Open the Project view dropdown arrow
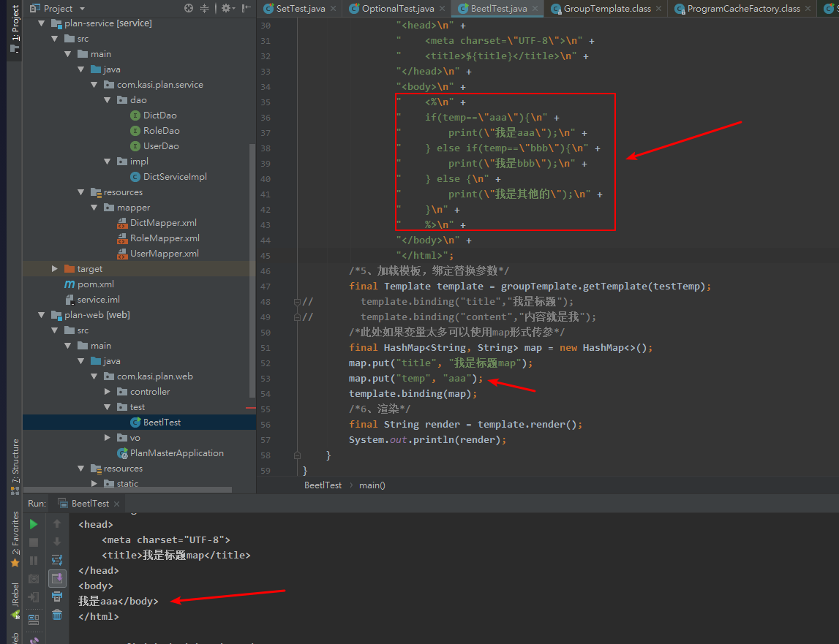 pos(82,9)
